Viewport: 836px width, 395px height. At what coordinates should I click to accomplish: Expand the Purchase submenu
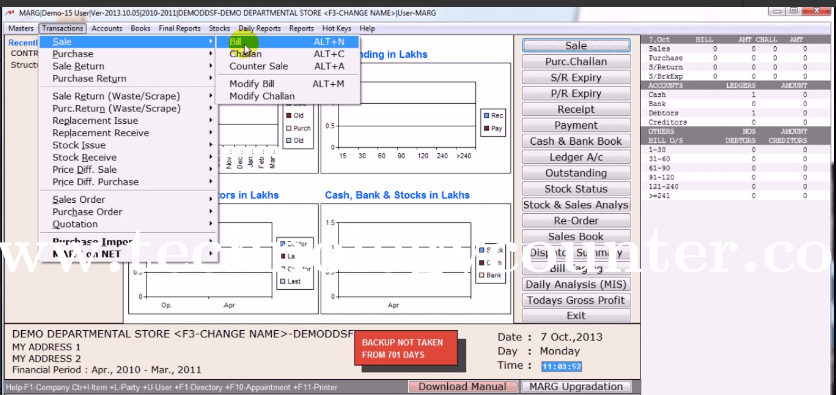click(x=128, y=54)
